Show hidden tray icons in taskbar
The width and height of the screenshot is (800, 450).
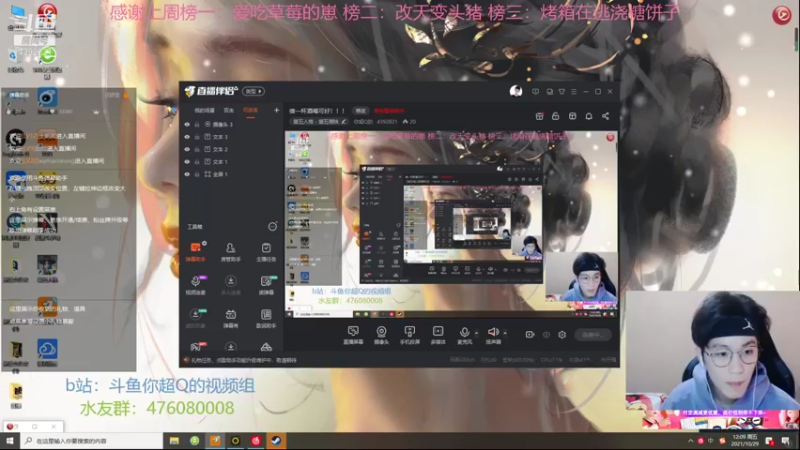690,441
